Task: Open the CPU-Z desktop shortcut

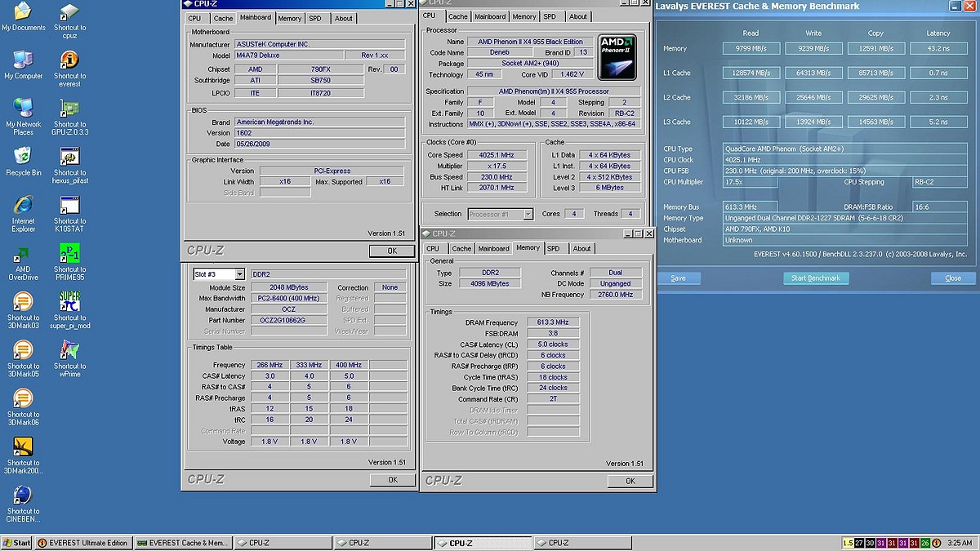Action: pyautogui.click(x=70, y=13)
